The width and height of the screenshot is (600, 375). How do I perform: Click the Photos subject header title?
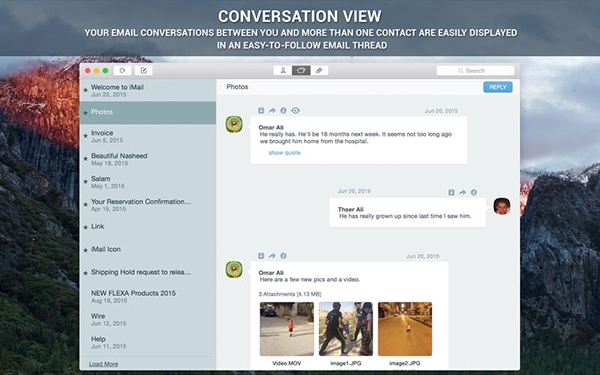(237, 87)
